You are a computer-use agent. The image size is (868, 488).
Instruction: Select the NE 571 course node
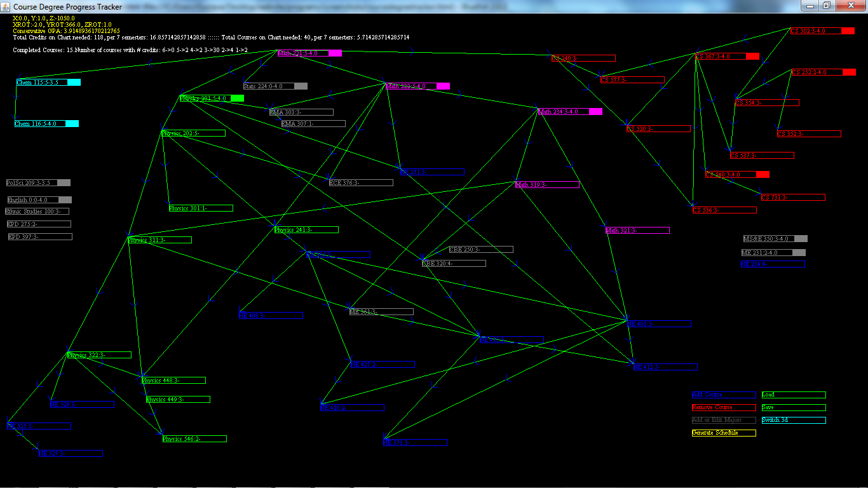[x=415, y=443]
